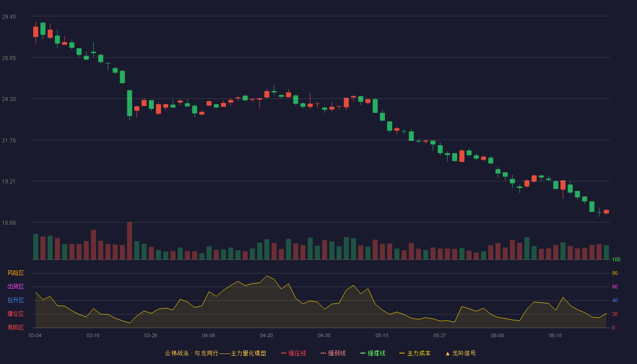Select the 建仓区 zone label

pyautogui.click(x=15, y=314)
